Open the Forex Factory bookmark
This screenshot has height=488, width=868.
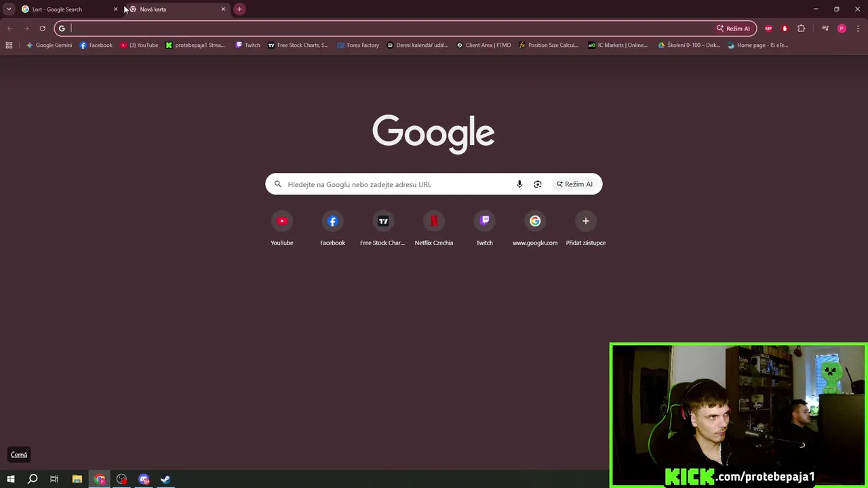pos(357,45)
